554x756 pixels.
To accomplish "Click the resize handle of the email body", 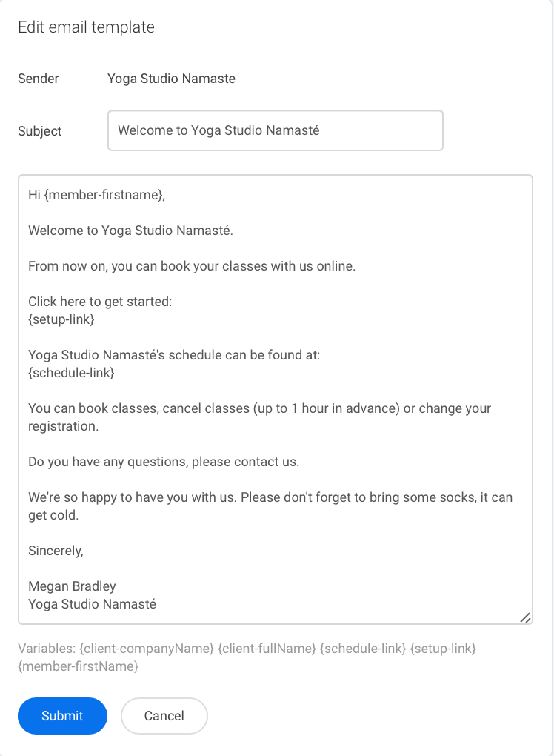I will click(x=526, y=617).
